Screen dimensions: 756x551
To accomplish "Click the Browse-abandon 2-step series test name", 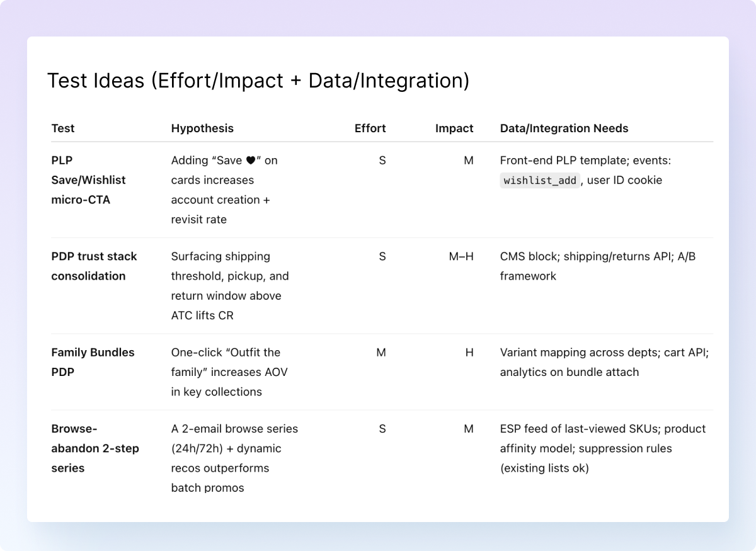I will click(x=94, y=448).
